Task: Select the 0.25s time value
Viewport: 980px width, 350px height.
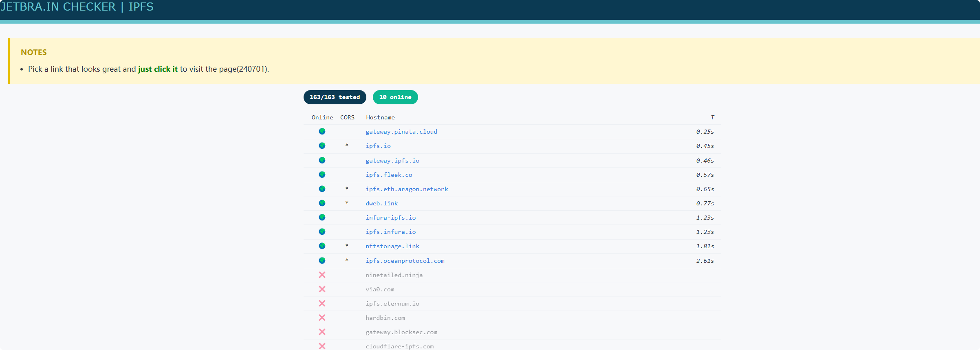Action: pos(705,132)
